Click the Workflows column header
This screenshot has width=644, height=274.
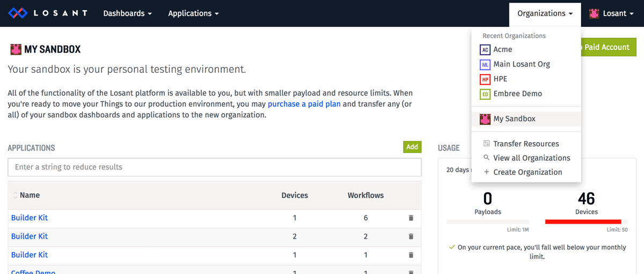pos(365,195)
